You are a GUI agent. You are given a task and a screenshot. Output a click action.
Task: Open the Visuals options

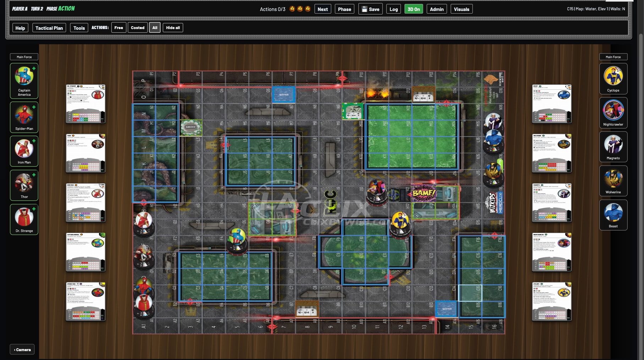pos(461,9)
